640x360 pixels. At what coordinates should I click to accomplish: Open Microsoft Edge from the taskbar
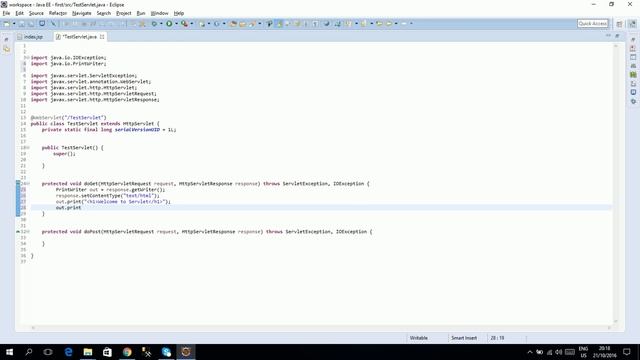68,352
